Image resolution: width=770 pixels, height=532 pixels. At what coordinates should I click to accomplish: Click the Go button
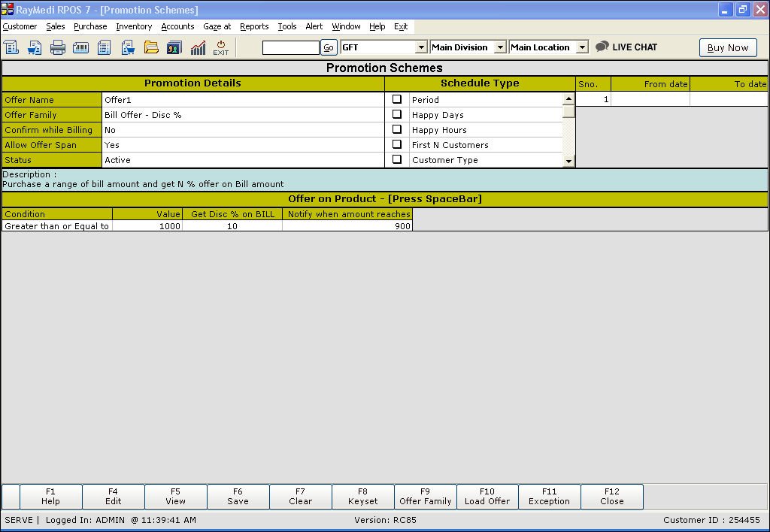[329, 47]
